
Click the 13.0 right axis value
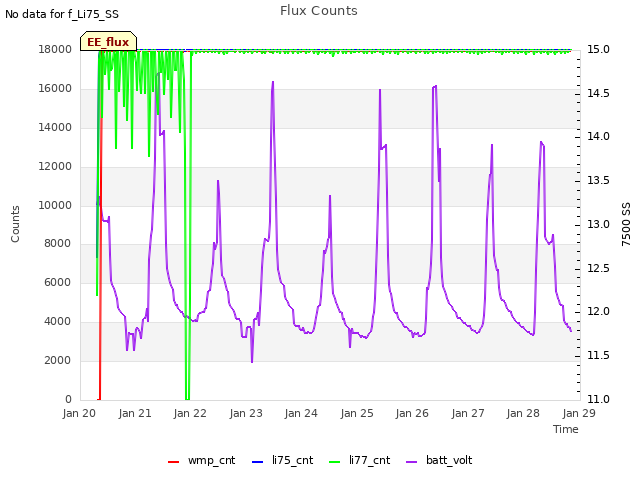click(598, 224)
